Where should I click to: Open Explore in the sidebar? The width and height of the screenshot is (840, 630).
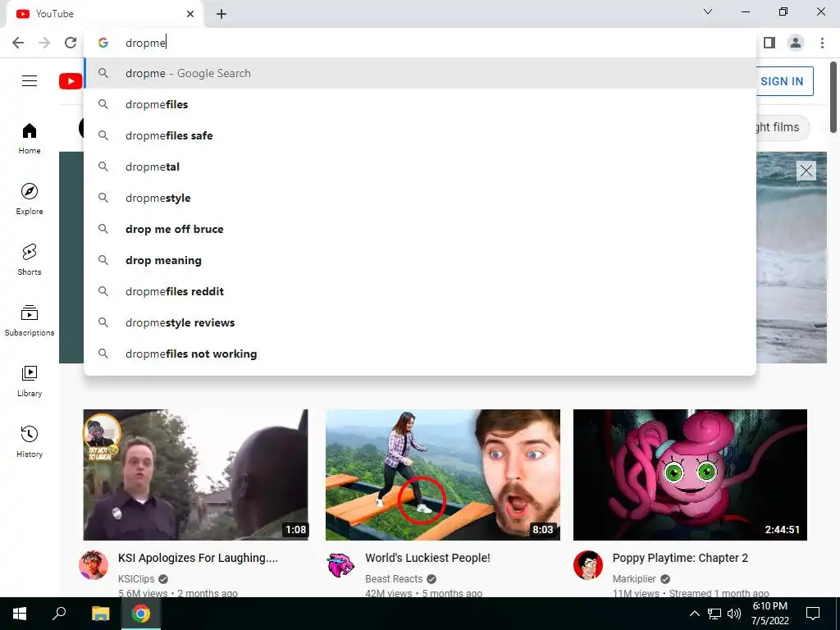pos(30,199)
